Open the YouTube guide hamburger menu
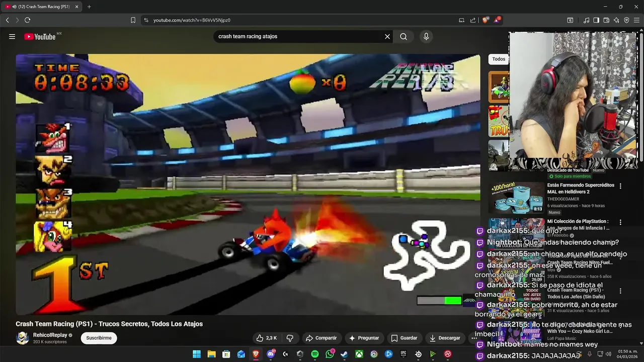Viewport: 644px width, 362px height. (x=12, y=36)
